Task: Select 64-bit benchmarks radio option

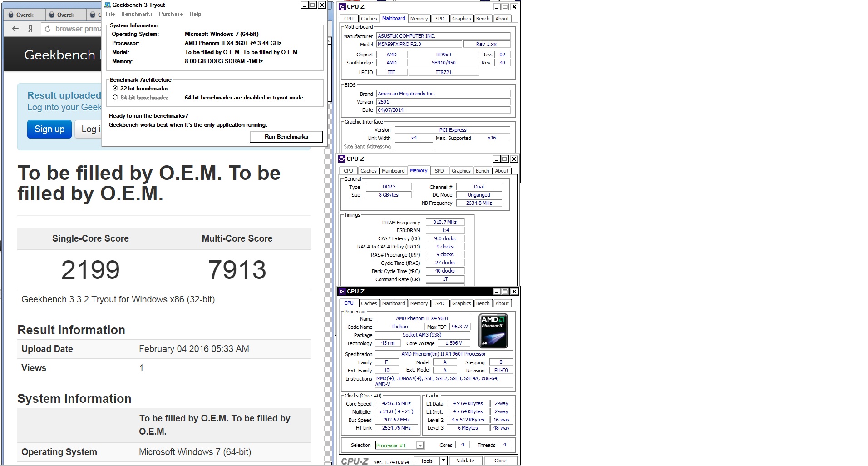Action: [115, 97]
